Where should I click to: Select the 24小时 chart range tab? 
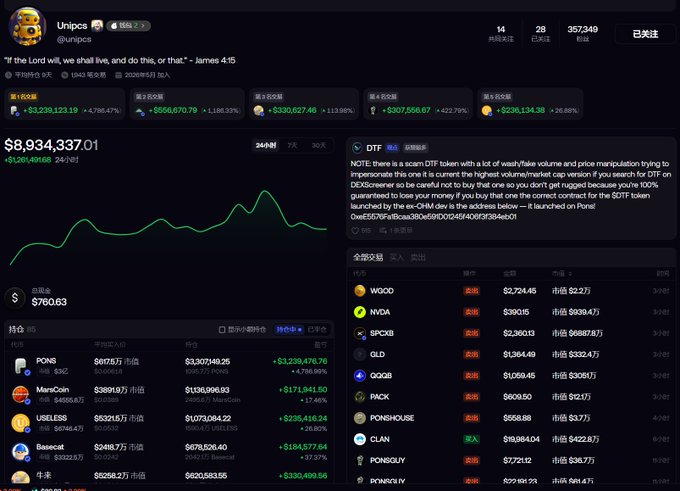click(266, 145)
